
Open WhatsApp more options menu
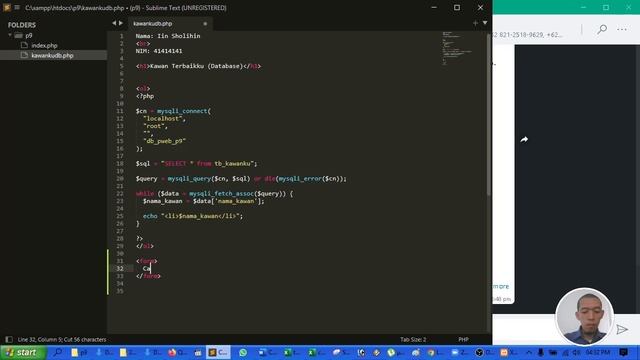click(622, 29)
